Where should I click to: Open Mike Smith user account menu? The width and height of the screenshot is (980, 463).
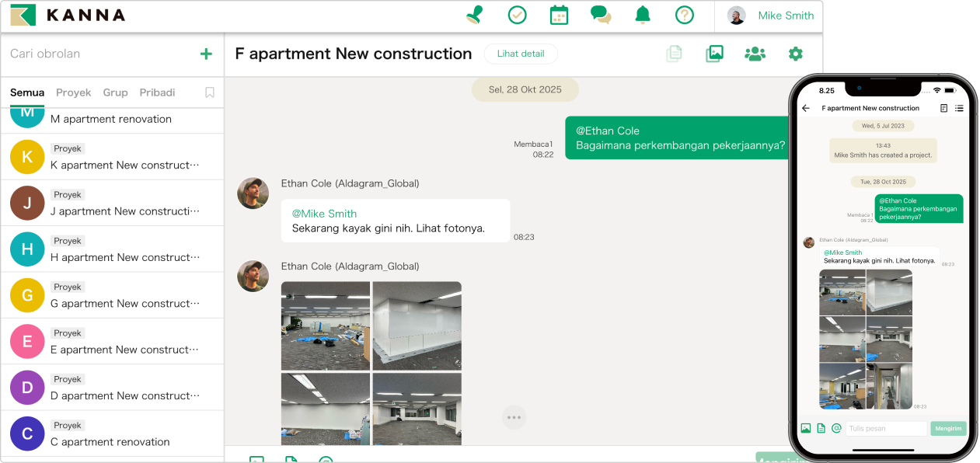coord(770,16)
